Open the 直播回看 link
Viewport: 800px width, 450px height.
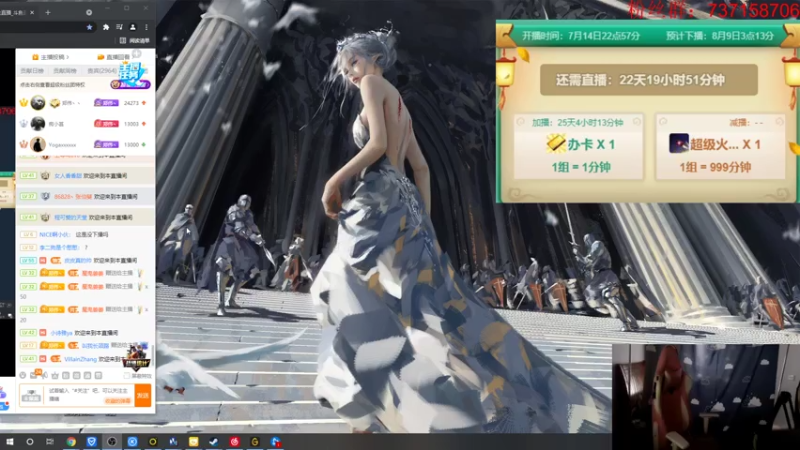(x=114, y=57)
